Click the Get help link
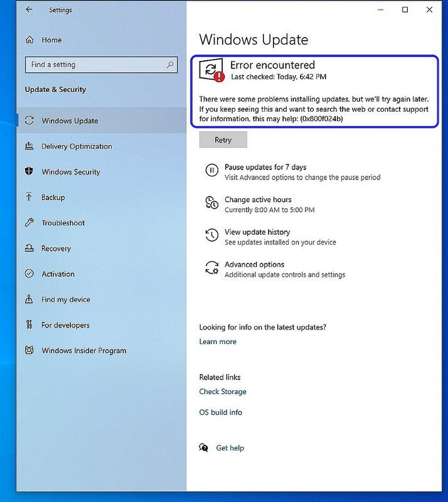Screen dimensions: 448x502 pos(230,448)
